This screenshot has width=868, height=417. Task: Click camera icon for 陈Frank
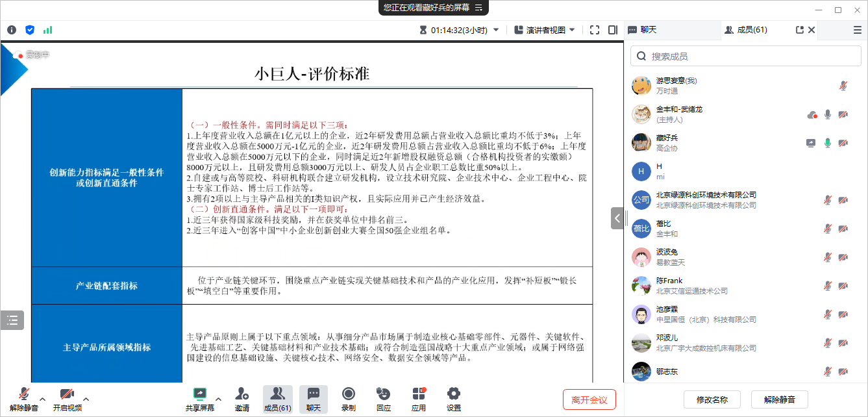click(843, 286)
